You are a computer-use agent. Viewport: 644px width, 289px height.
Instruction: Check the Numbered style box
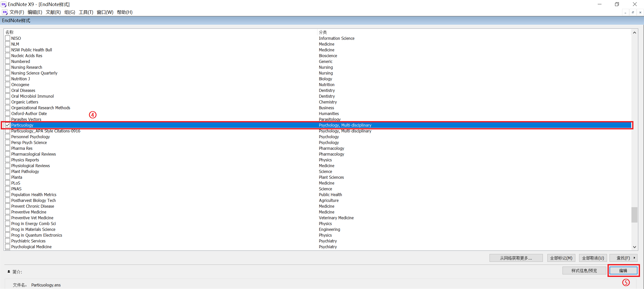coord(8,61)
